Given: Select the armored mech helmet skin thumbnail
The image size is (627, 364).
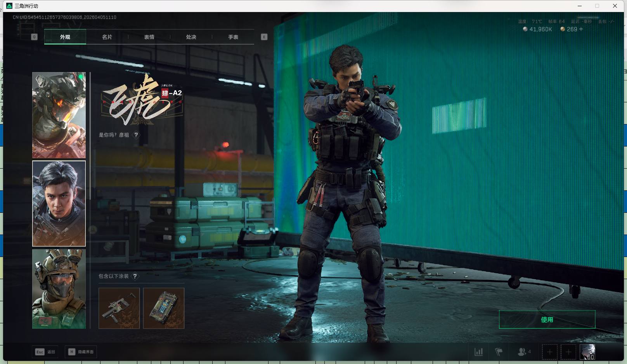Looking at the screenshot, I should pyautogui.click(x=59, y=115).
